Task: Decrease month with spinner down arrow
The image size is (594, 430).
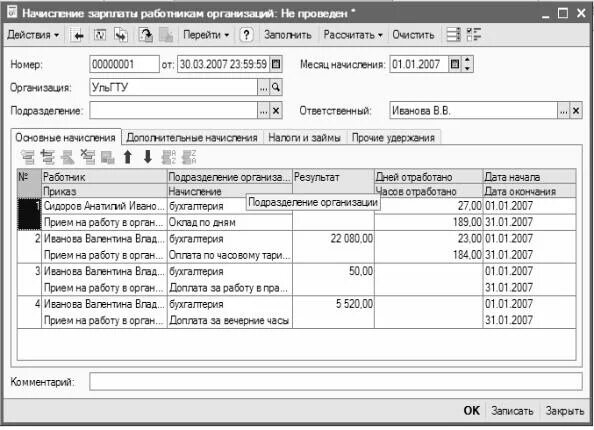Action: tap(467, 69)
